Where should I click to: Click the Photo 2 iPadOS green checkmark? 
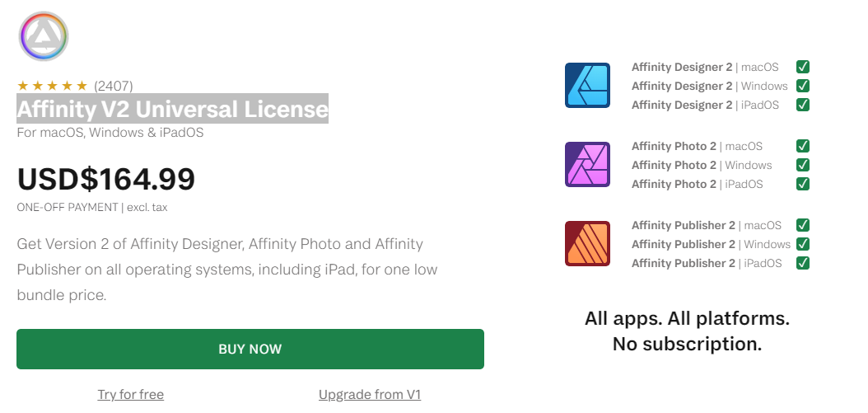click(x=803, y=184)
